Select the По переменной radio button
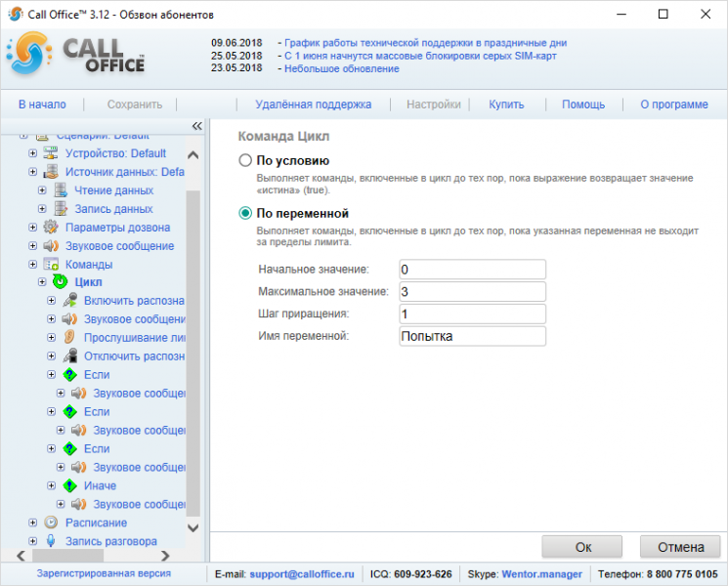 coord(244,214)
